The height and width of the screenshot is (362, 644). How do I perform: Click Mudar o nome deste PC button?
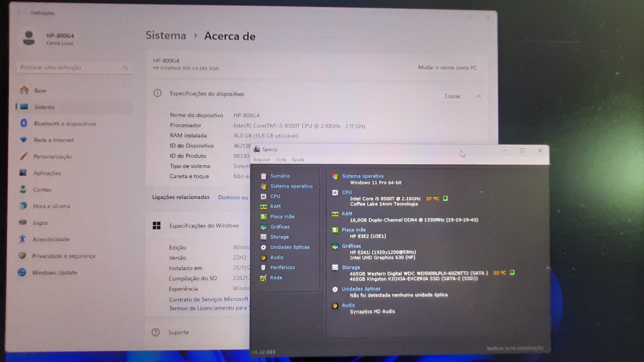click(x=447, y=67)
